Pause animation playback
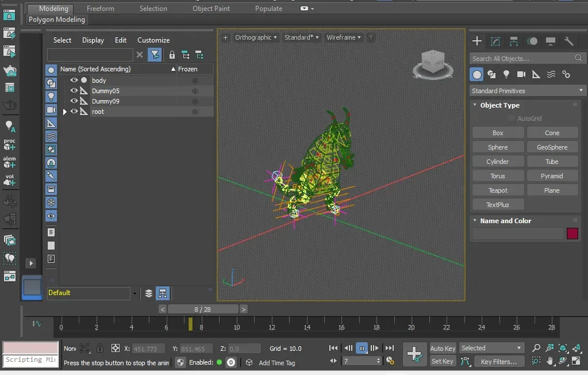The width and height of the screenshot is (588, 375). [362, 349]
